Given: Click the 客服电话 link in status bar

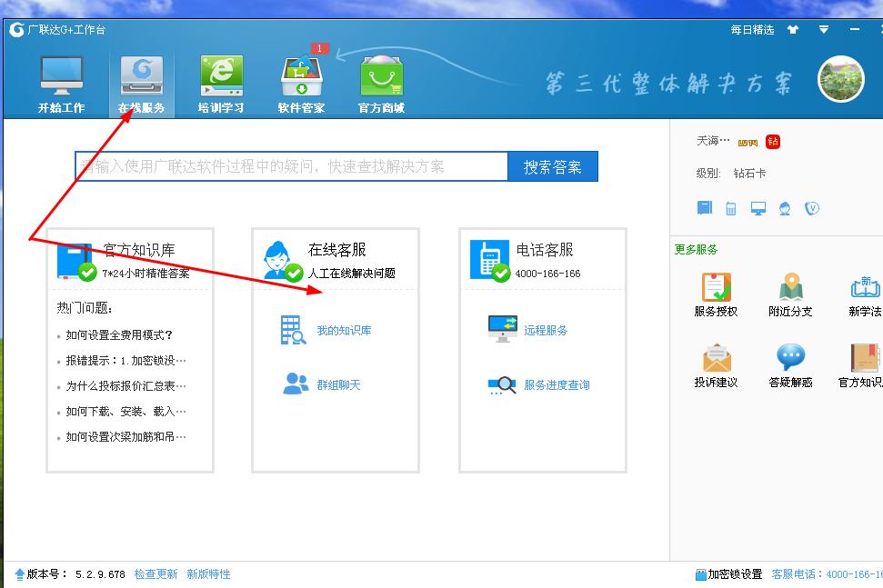Looking at the screenshot, I should pyautogui.click(x=827, y=574).
